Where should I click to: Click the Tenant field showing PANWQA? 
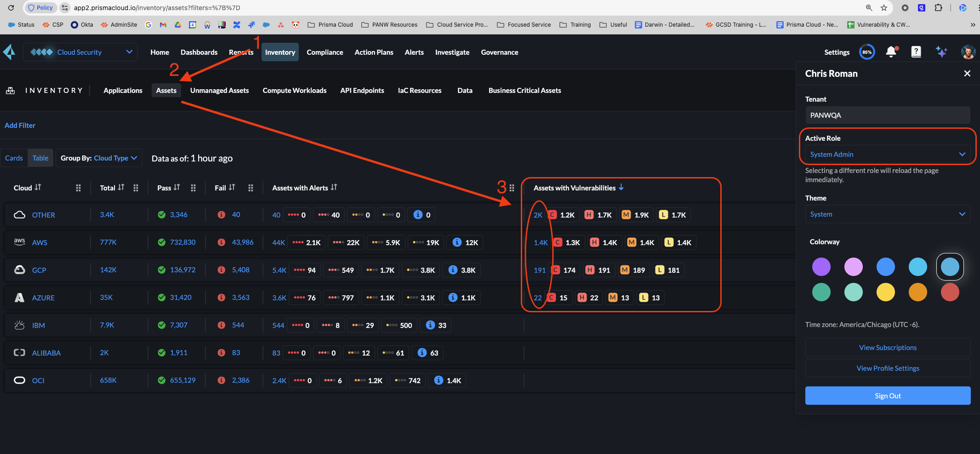[x=888, y=115]
